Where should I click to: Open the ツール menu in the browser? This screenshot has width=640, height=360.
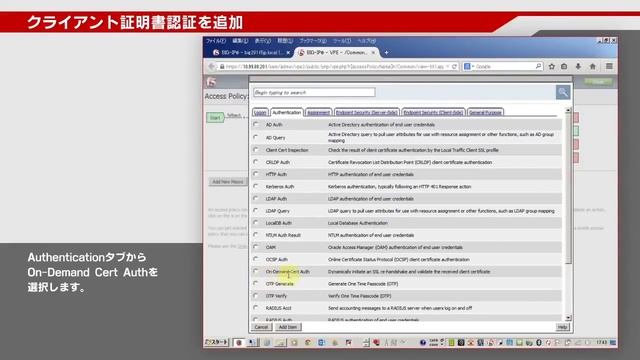click(x=342, y=41)
